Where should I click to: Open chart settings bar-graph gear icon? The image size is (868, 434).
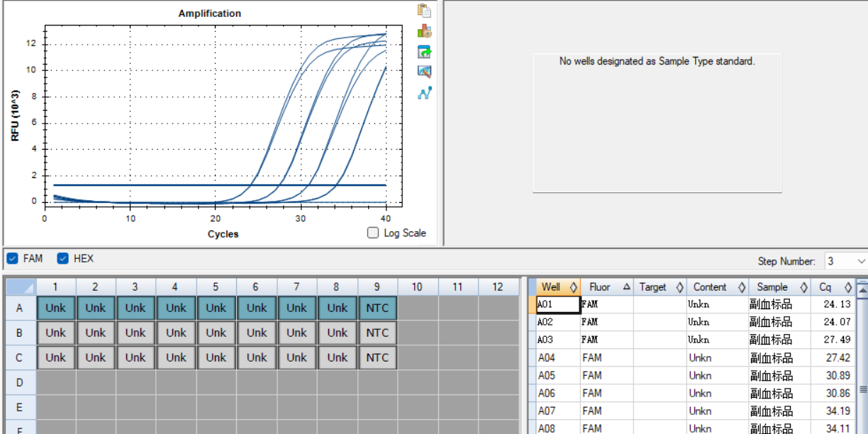click(x=424, y=31)
